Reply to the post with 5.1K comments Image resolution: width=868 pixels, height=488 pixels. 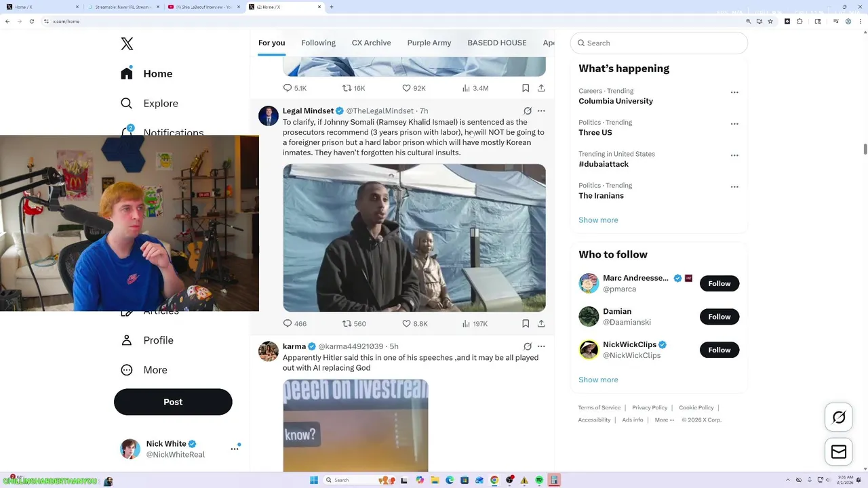pos(294,88)
